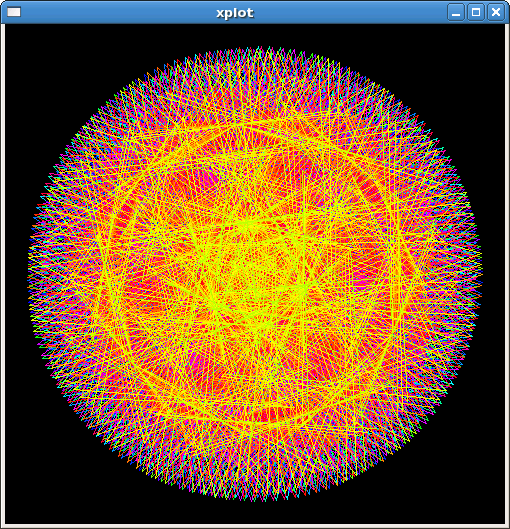Close the xplot window
This screenshot has width=510, height=529.
point(496,12)
